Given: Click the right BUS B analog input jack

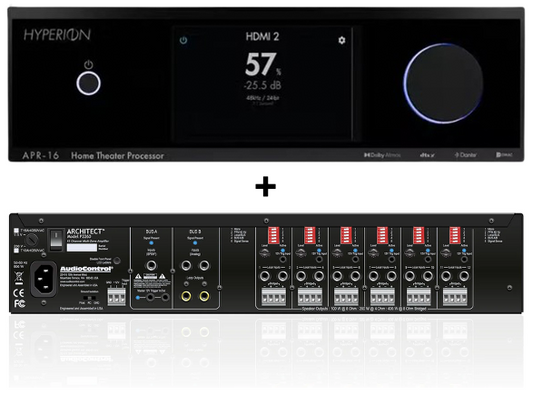Looking at the screenshot, I should pos(204,265).
